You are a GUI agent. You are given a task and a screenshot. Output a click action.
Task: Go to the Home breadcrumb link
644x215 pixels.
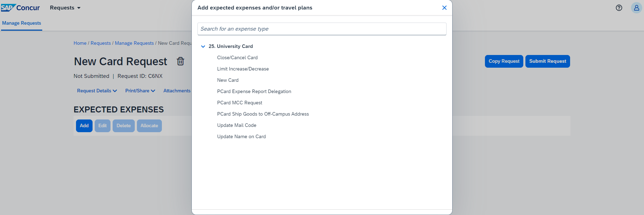(x=80, y=43)
